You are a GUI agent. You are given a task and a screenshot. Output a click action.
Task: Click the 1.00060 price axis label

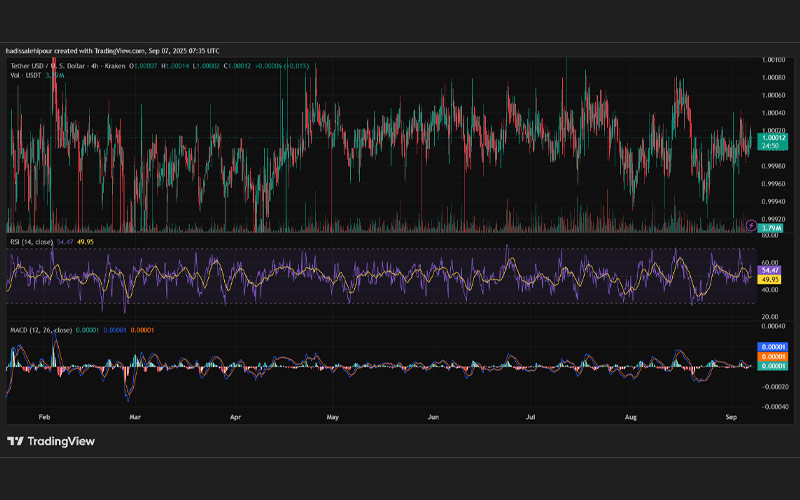[x=773, y=95]
